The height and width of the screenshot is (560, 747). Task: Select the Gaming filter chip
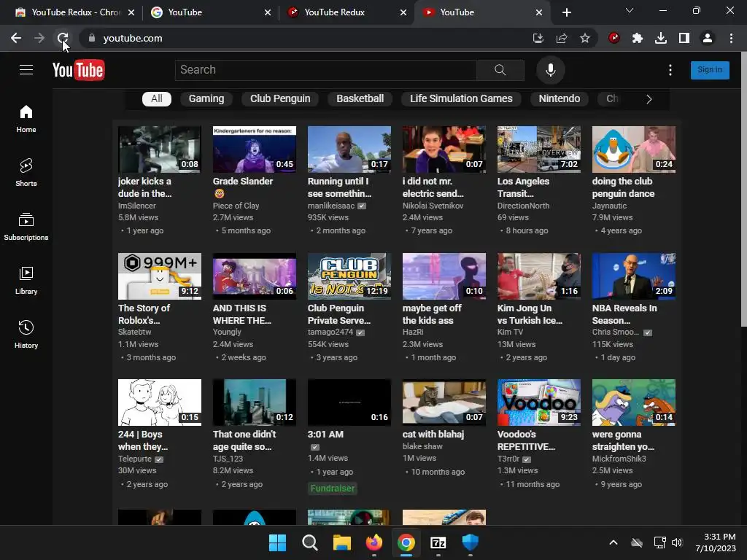[x=206, y=98]
